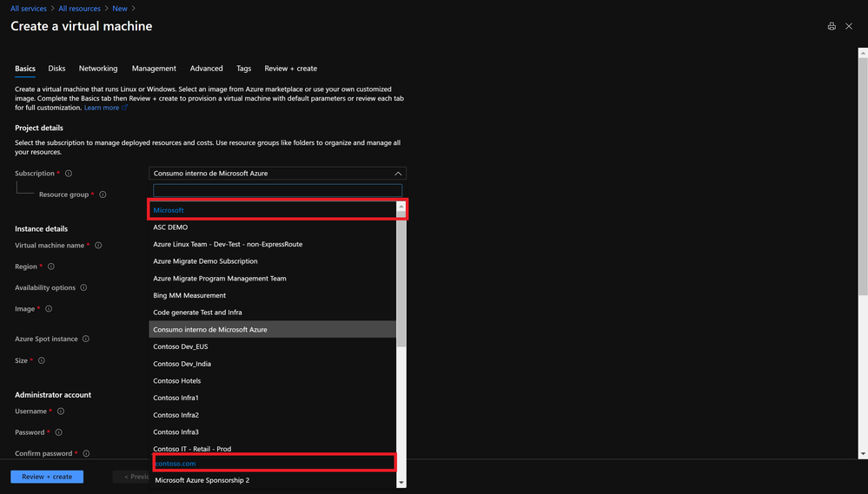868x494 pixels.
Task: Choose Azure Migrate Program Management Team
Action: pyautogui.click(x=273, y=279)
